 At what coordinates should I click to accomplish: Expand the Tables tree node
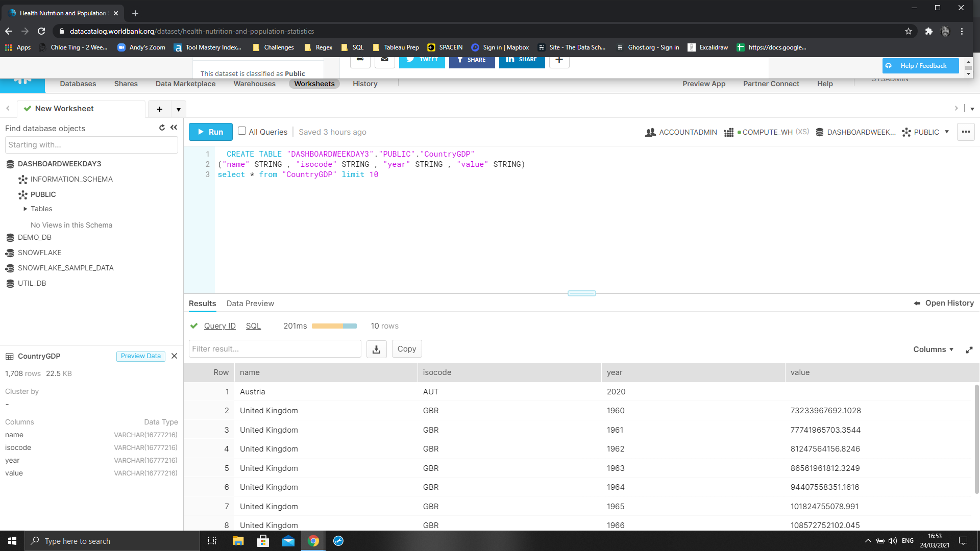point(26,209)
